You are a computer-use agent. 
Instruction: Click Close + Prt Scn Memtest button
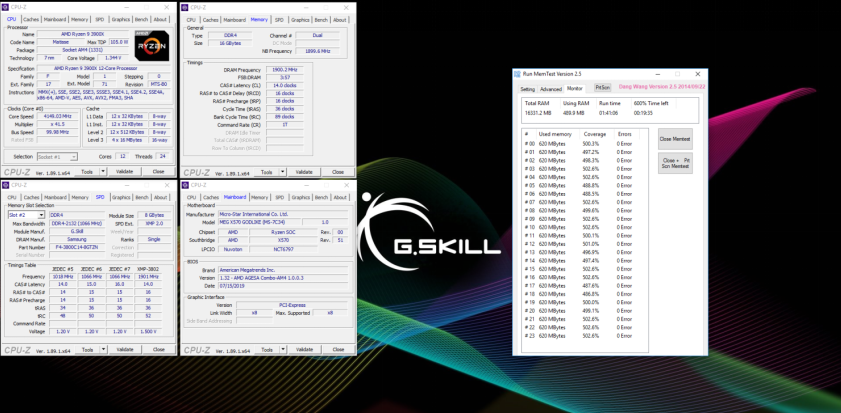click(676, 162)
